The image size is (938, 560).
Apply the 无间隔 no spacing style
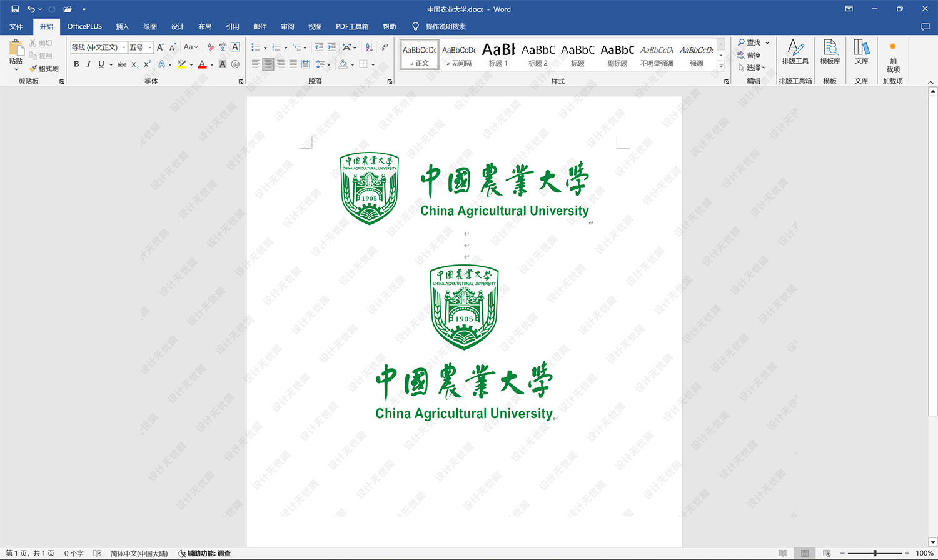click(459, 54)
